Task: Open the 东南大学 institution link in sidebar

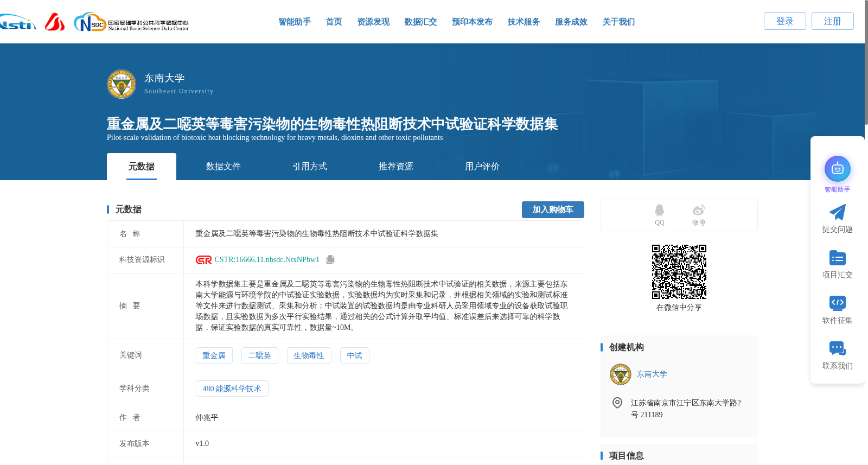Action: [652, 374]
